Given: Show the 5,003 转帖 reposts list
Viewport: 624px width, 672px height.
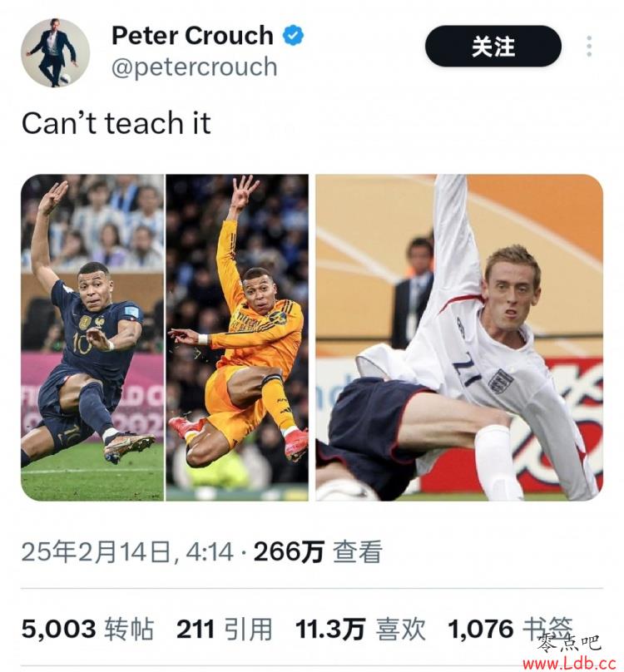Looking at the screenshot, I should click(87, 629).
